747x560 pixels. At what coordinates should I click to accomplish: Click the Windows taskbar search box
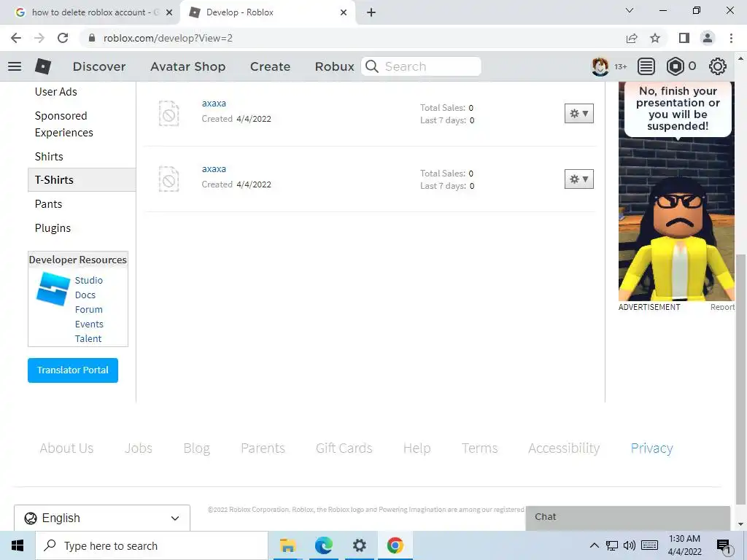152,545
